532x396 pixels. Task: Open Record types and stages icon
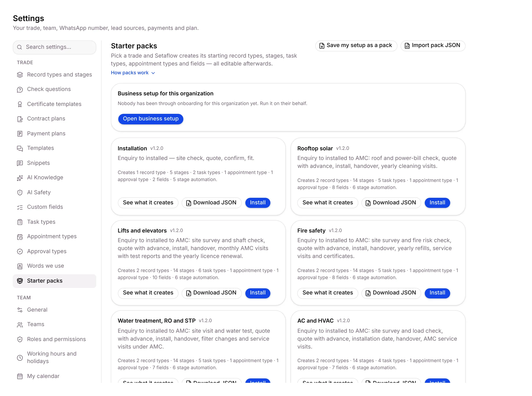(20, 75)
